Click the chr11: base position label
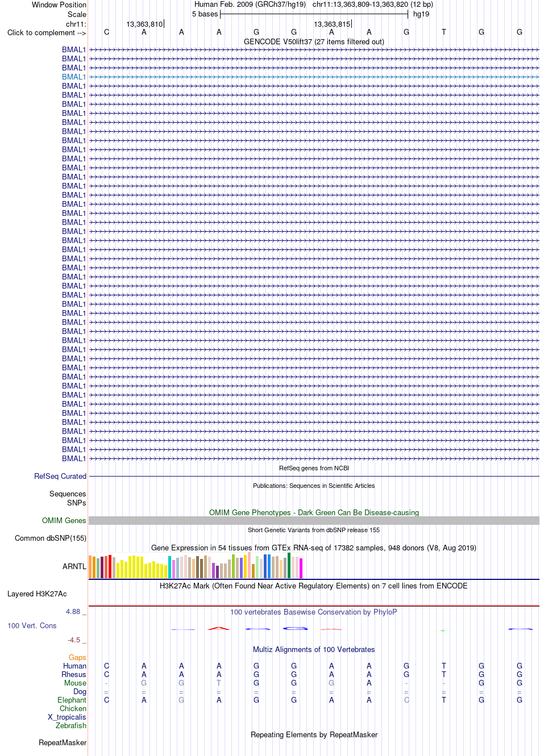 (76, 24)
